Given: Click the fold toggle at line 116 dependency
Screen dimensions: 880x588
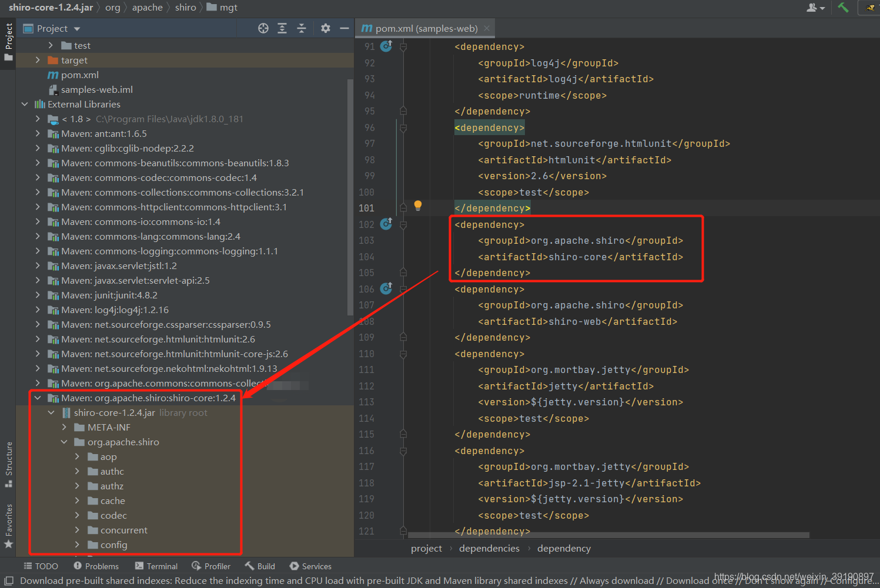Looking at the screenshot, I should 403,451.
